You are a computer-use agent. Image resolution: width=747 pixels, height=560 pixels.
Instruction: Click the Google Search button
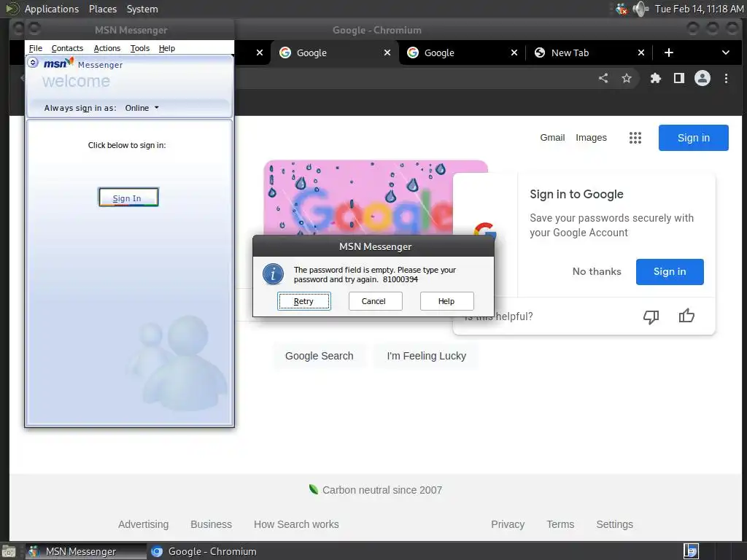[x=320, y=356]
